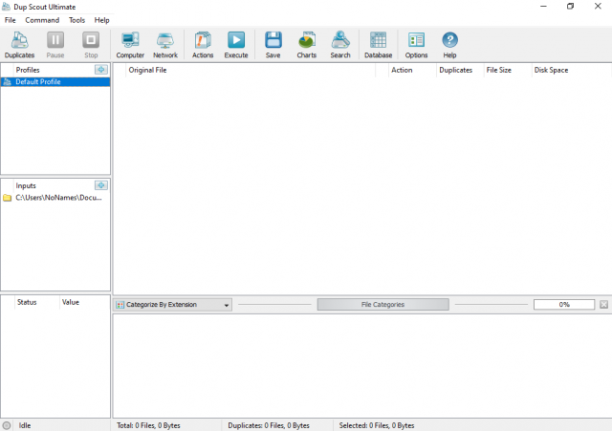Close the File Categories pane with X icon

pos(603,305)
